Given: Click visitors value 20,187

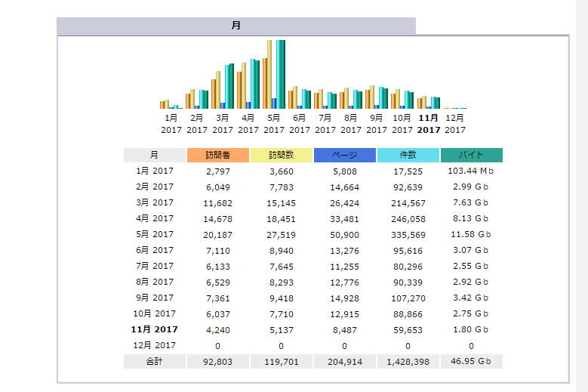Looking at the screenshot, I should (218, 235).
